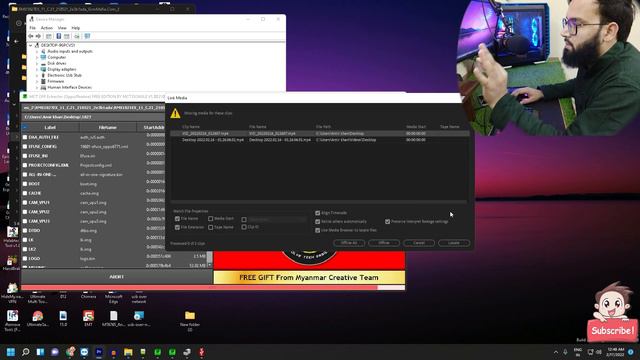Check the CACHE partition in OFP Extractor
Image resolution: width=640 pixels, height=360 pixels.
[25, 193]
